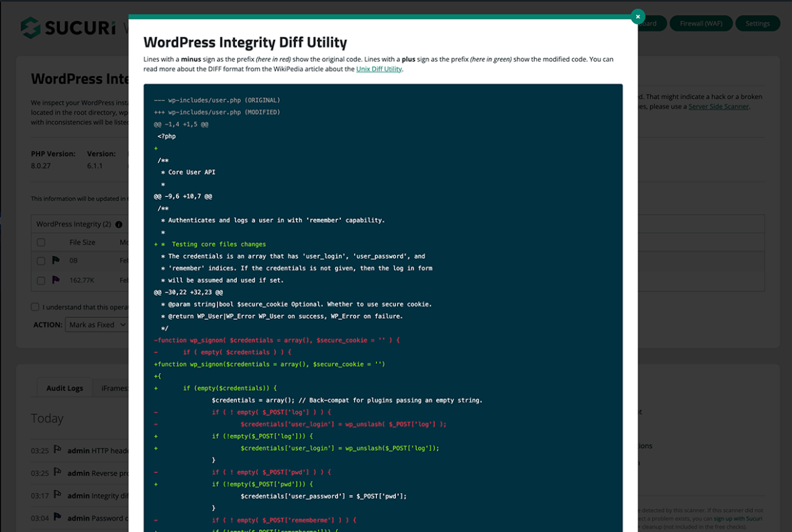
Task: Click the Sucuri logo
Action: click(x=68, y=28)
